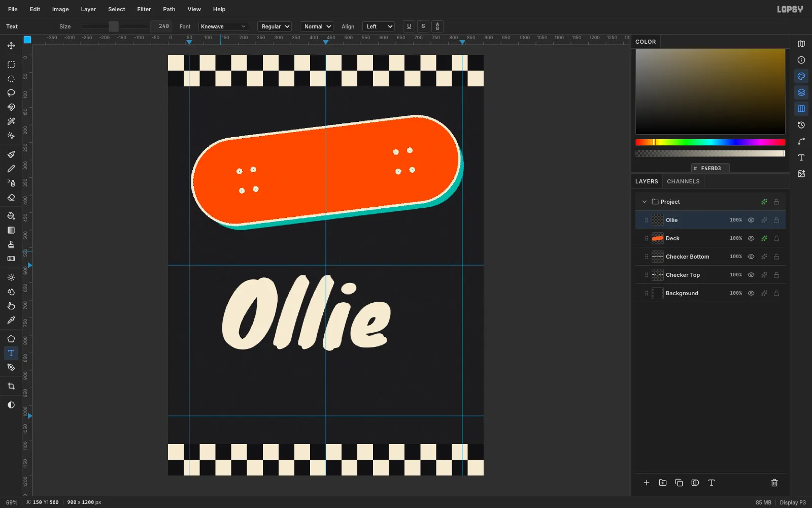
Task: Toggle effects on the Deck layer
Action: (x=764, y=238)
